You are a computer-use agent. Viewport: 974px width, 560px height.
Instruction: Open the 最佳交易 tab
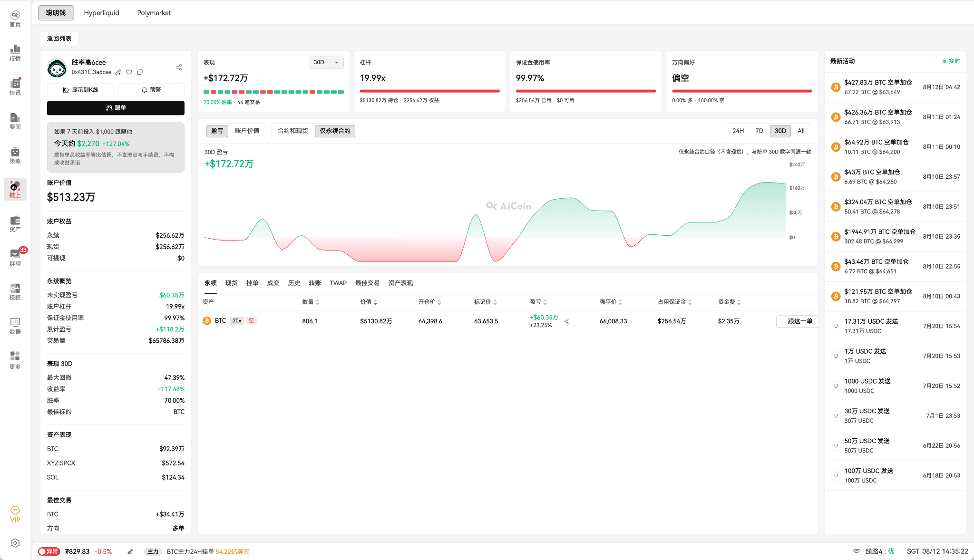point(367,283)
